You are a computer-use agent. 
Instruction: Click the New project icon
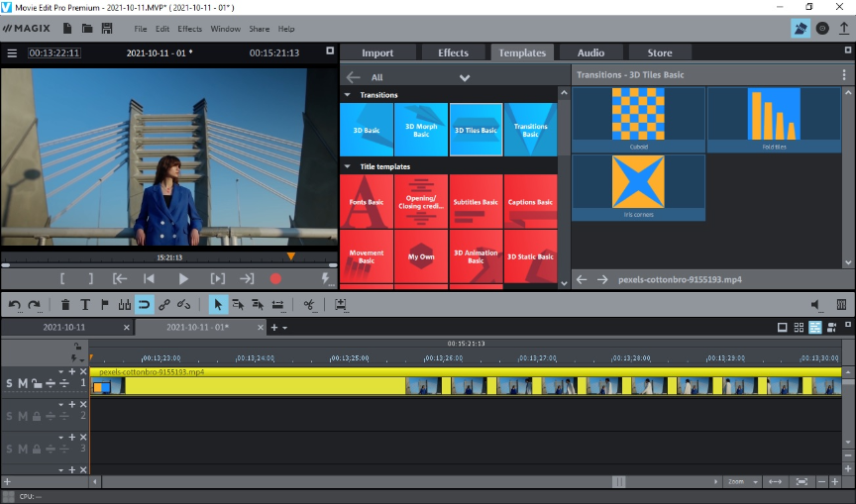67,29
